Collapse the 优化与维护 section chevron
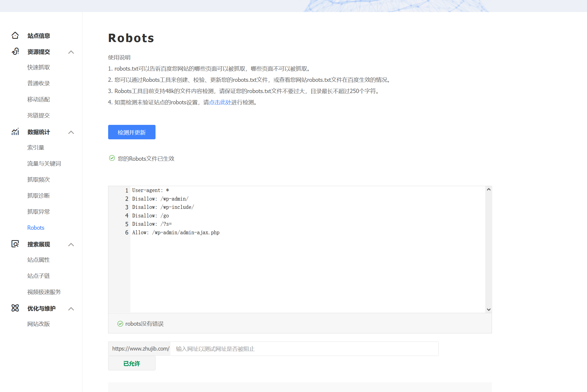 click(x=71, y=309)
